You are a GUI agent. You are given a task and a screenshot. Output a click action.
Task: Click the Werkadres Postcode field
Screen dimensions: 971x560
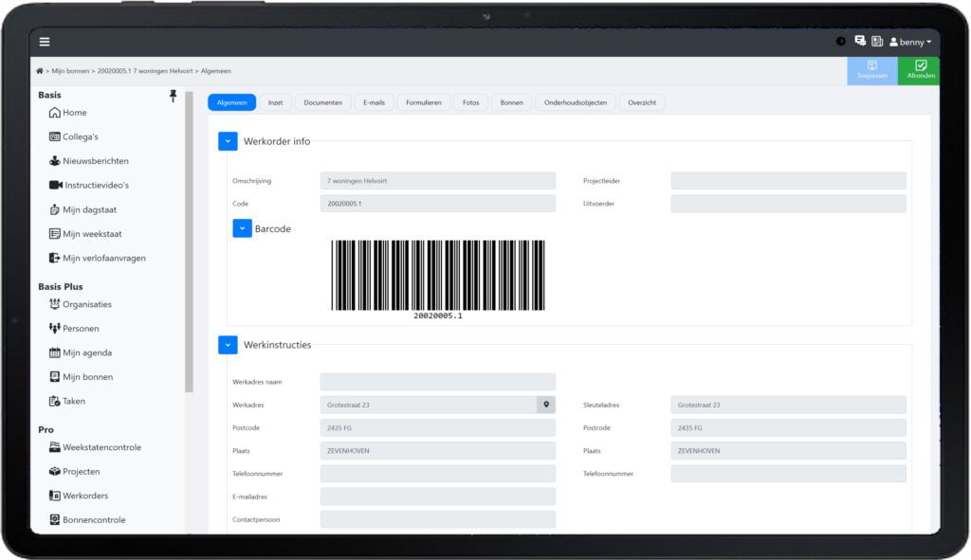(x=438, y=427)
